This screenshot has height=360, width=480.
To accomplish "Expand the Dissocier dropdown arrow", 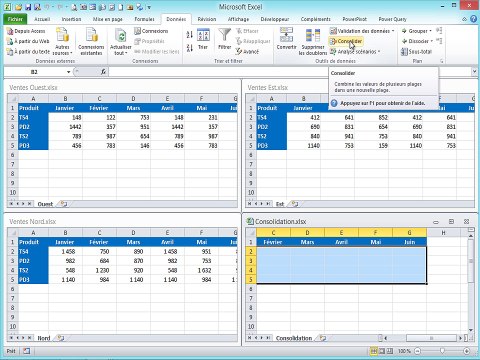I will click(x=432, y=41).
